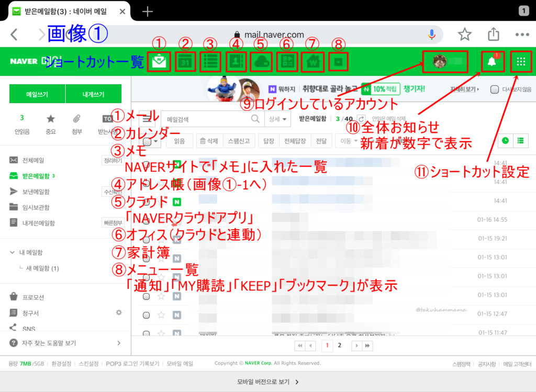
Task: Go back with the browser back arrow
Action: click(14, 34)
